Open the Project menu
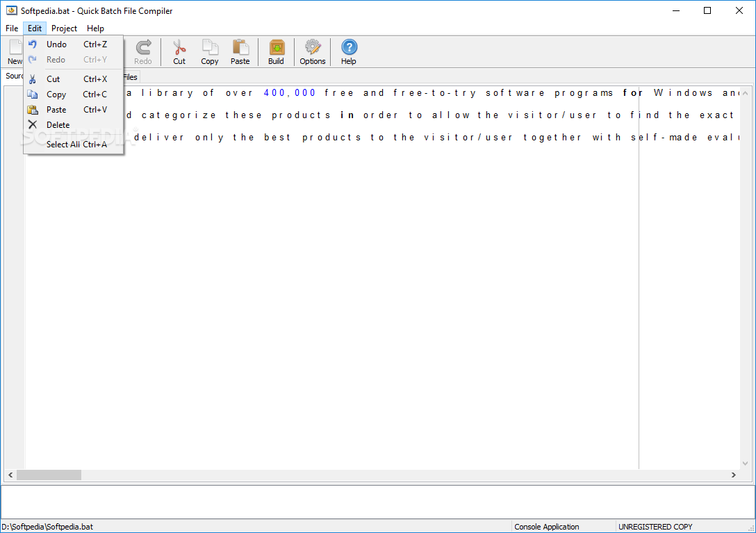This screenshot has width=756, height=533. tap(64, 28)
